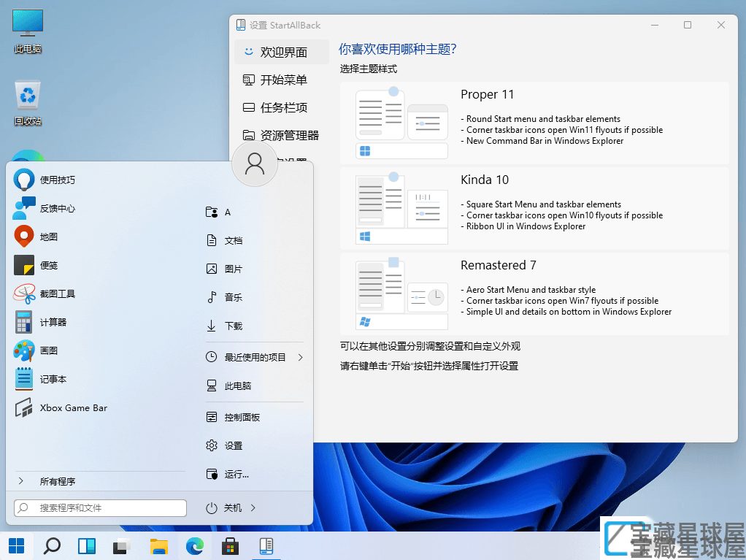Switch to 资源管理器 settings tab
Screen dimensions: 746x560
coord(282,135)
